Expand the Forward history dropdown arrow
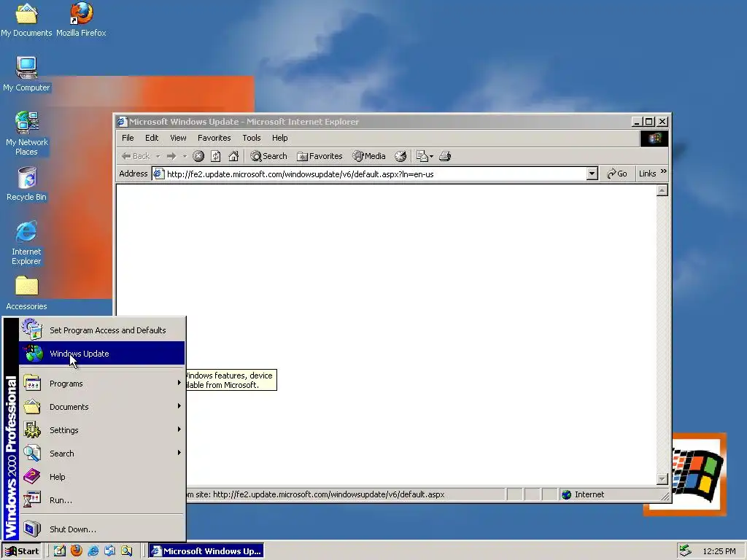This screenshot has width=747, height=560. (x=185, y=156)
